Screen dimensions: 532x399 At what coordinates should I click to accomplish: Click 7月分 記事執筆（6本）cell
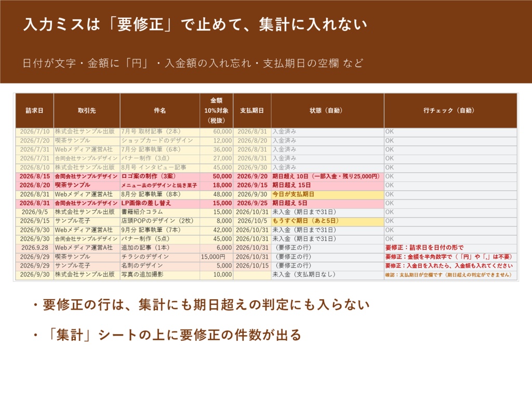160,149
